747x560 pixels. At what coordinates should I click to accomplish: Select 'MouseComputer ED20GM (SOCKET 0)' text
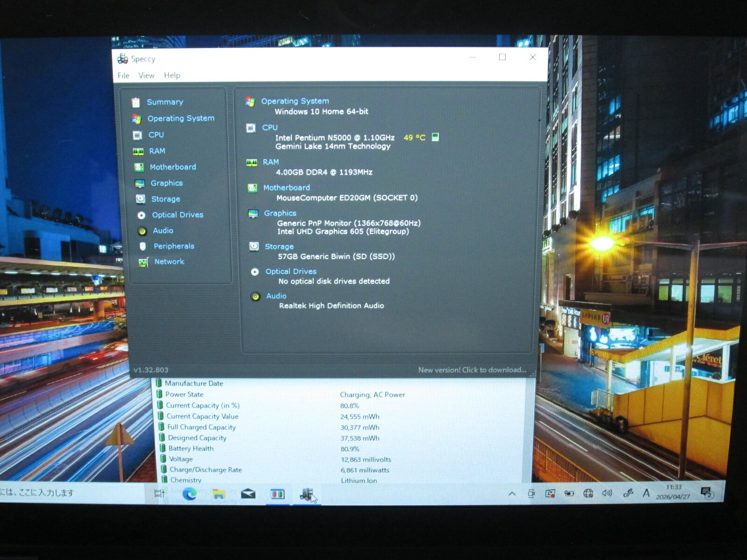[x=347, y=198]
